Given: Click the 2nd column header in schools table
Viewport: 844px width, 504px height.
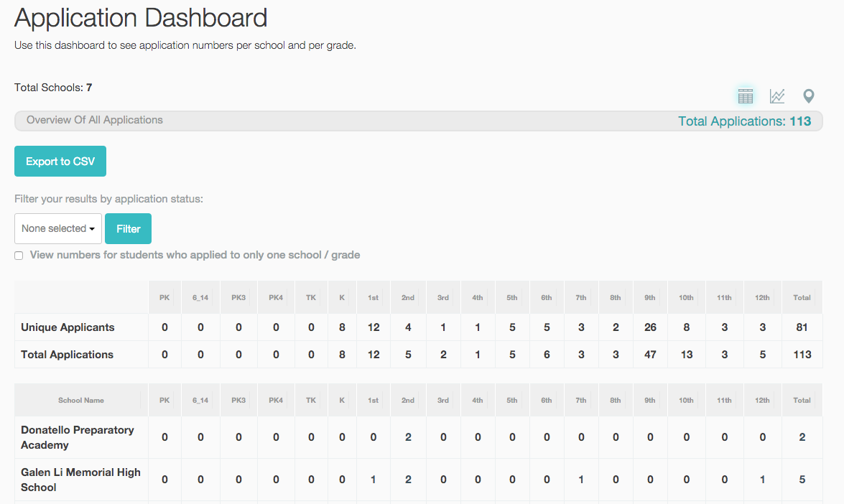Looking at the screenshot, I should tap(408, 400).
